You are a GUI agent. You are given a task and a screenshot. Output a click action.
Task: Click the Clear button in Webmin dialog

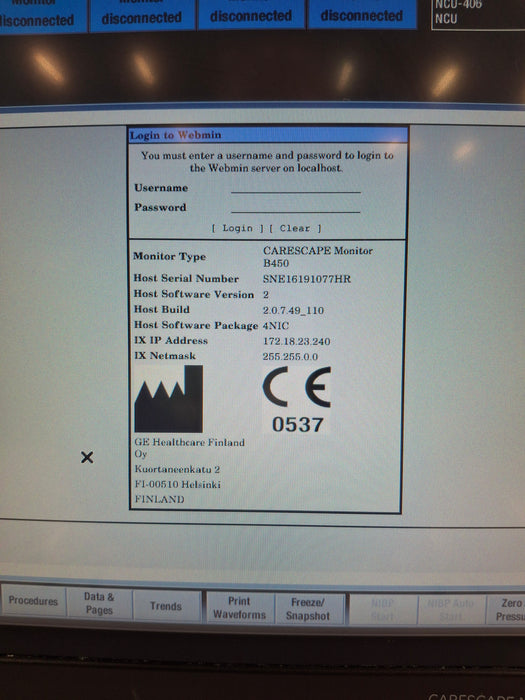pyautogui.click(x=295, y=228)
